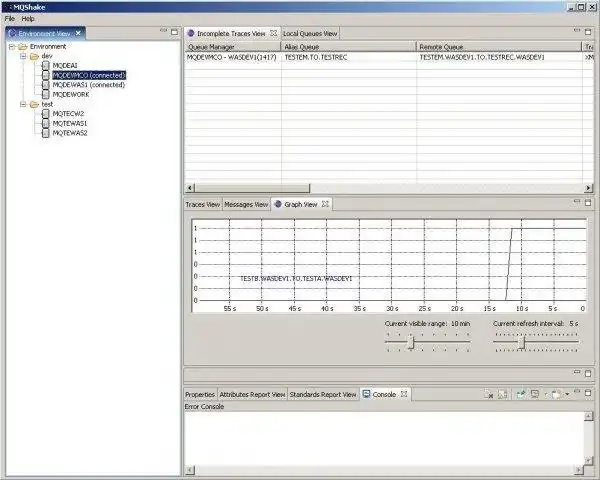Click MQTECW2 queue manager icon
Viewport: 600px width, 480px height.
tap(46, 114)
